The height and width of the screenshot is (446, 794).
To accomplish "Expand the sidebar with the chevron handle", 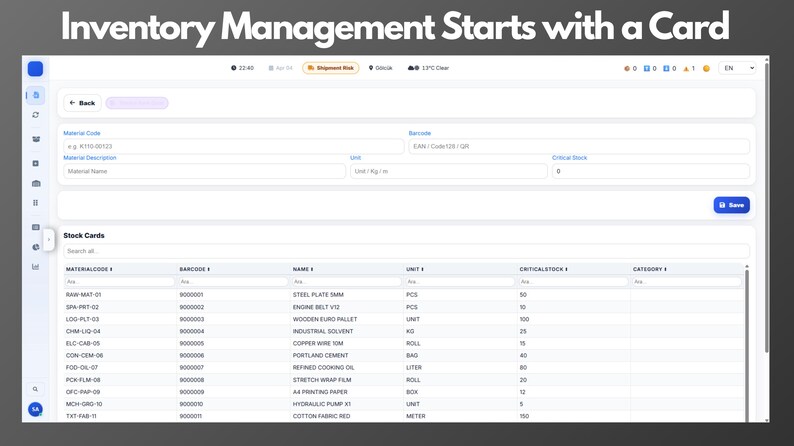I will click(x=49, y=239).
